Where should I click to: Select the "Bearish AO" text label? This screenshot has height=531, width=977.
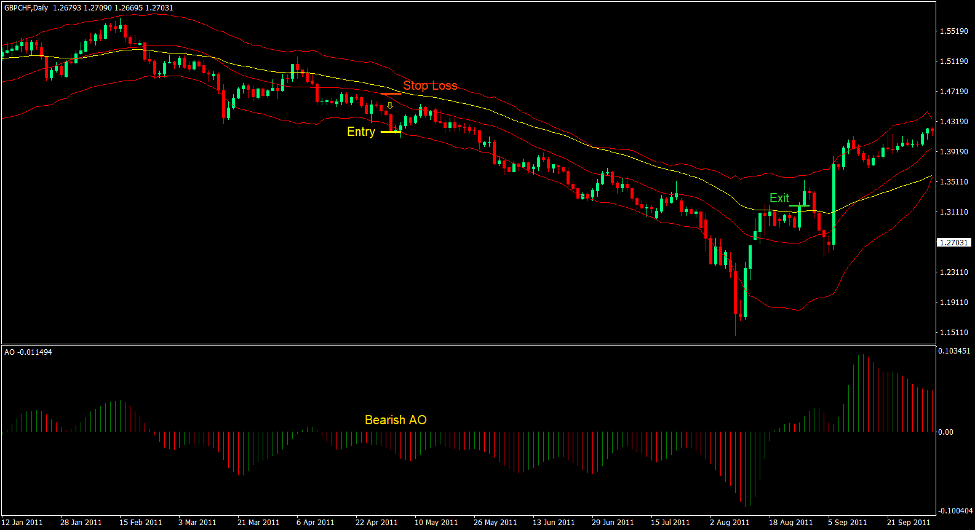395,420
